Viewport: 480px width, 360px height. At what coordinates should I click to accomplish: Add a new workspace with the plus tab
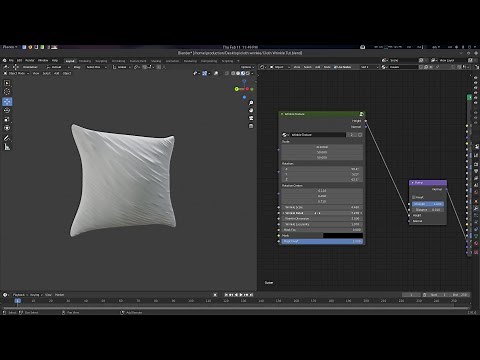coord(238,61)
